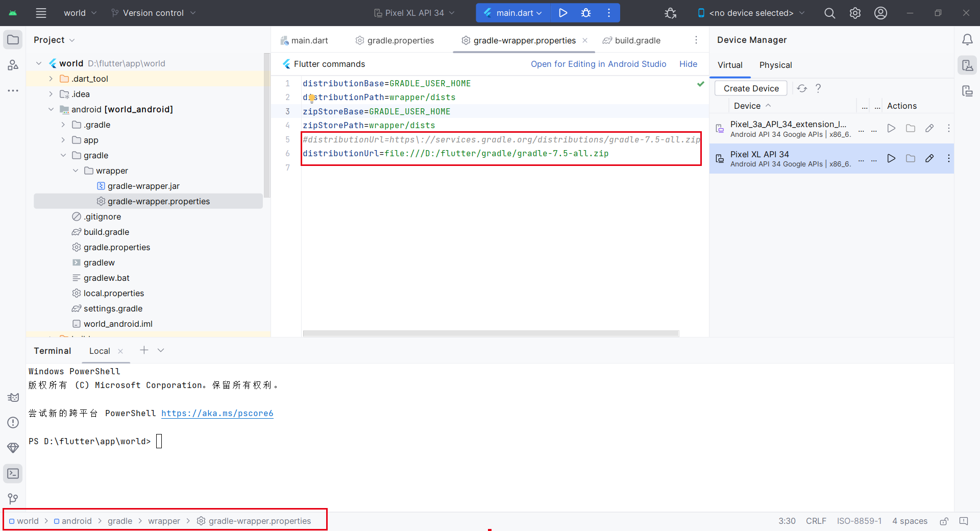Open Pixel XL API 34 device selector
Screen dimensions: 980x531
[x=414, y=13]
